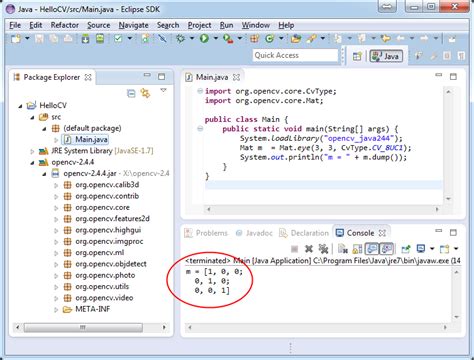The image size is (474, 360).
Task: Toggle Show Console on standard output change
Action: tap(372, 249)
